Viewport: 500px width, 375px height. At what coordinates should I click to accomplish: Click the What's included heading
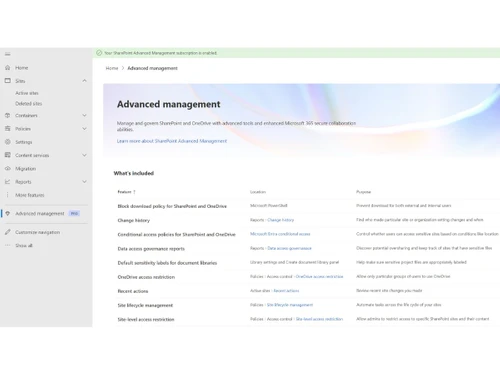[x=134, y=173]
